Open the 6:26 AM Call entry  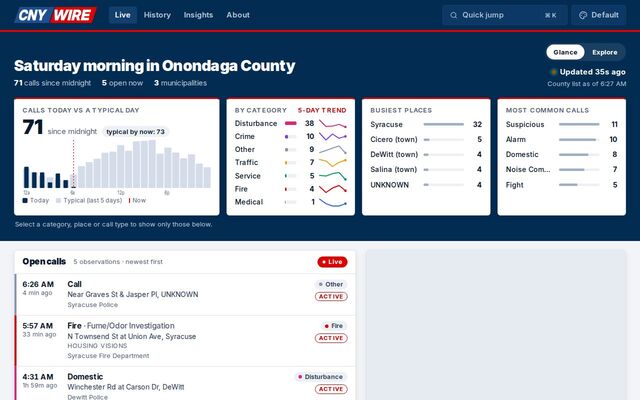pyautogui.click(x=185, y=294)
